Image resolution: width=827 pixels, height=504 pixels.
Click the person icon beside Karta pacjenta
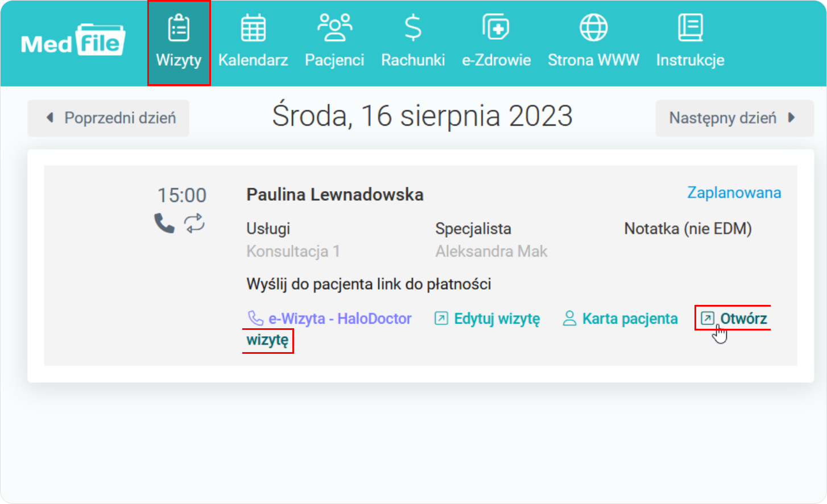click(569, 318)
